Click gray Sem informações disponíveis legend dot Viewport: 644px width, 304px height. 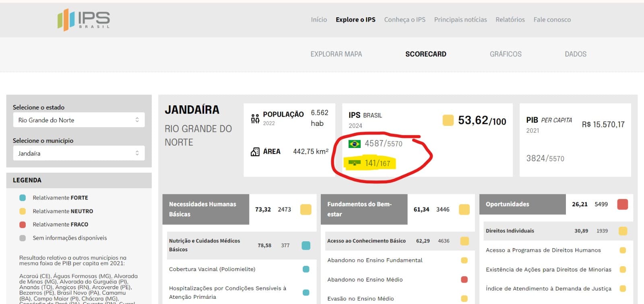(x=23, y=238)
